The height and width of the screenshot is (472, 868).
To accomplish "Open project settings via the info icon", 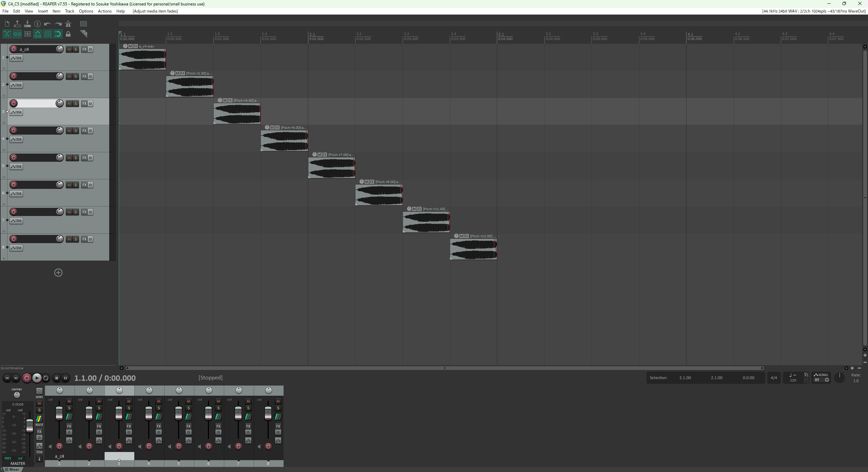I will (38, 24).
